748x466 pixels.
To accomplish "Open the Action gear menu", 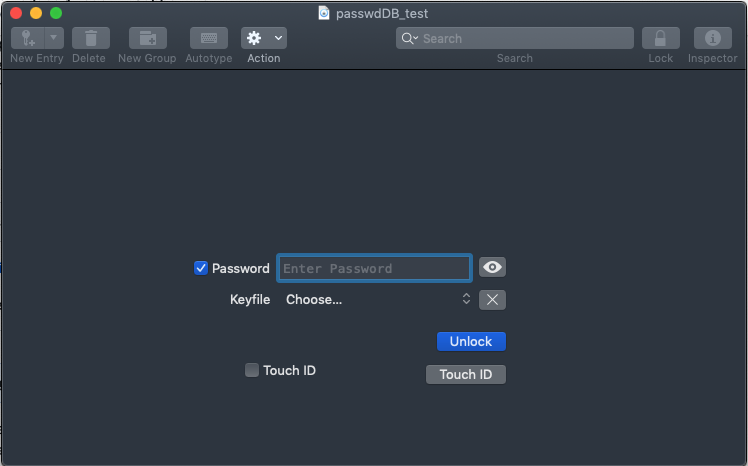I will click(x=264, y=38).
